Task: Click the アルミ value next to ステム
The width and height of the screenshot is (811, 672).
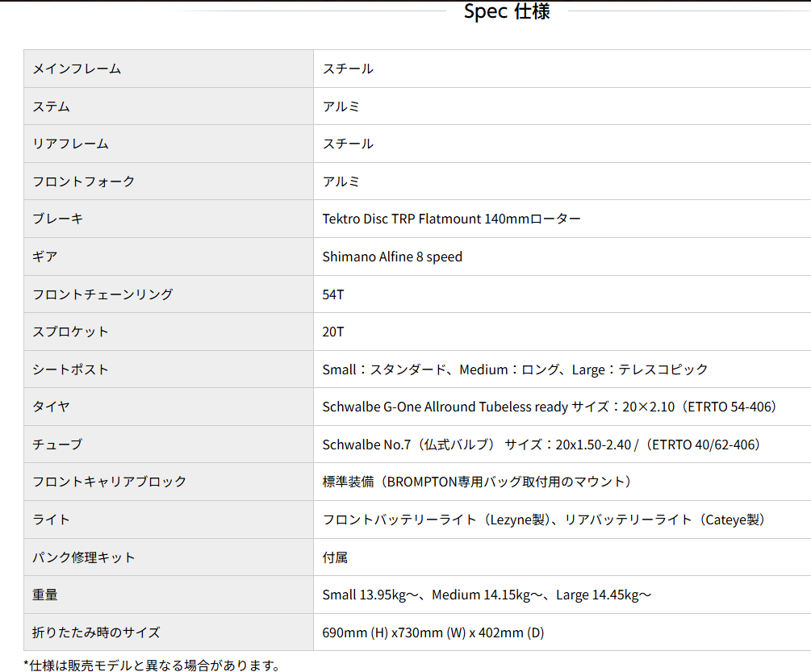Action: pyautogui.click(x=341, y=106)
